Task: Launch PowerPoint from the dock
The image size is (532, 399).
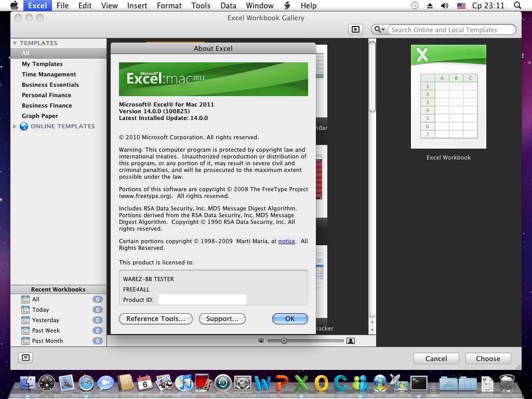Action: pyautogui.click(x=282, y=383)
